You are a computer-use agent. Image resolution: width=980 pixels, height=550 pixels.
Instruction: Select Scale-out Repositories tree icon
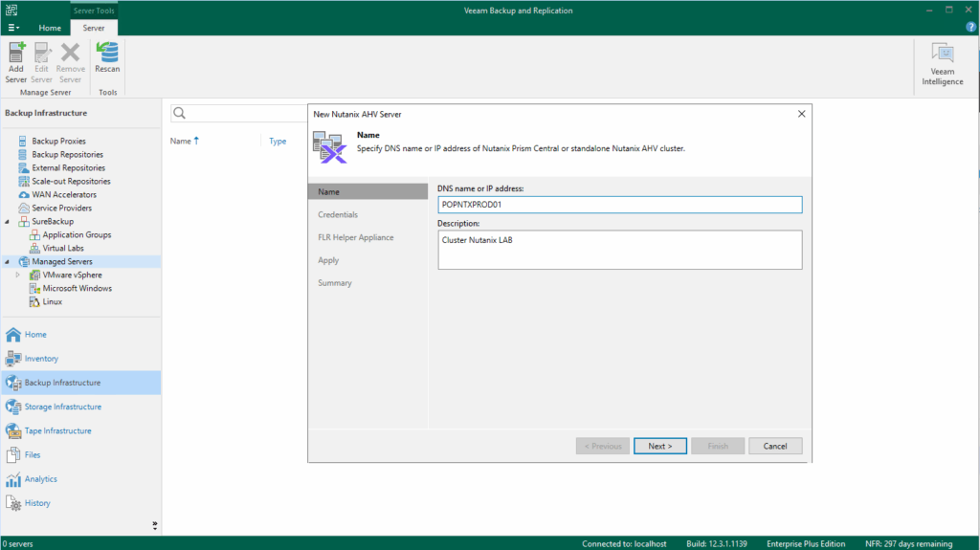[x=23, y=181]
